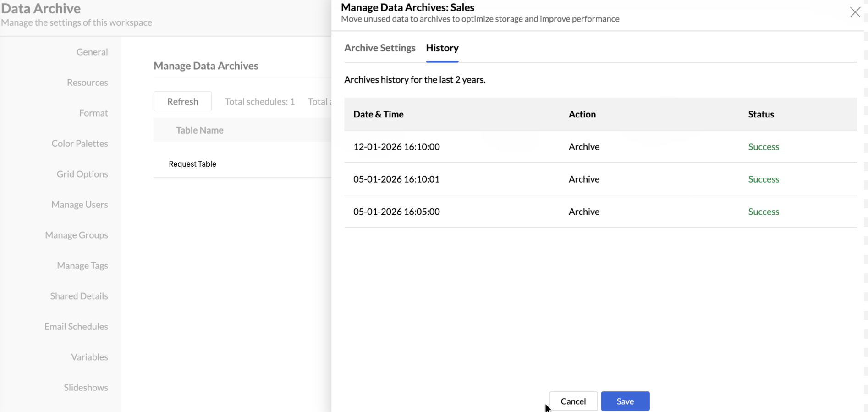This screenshot has height=412, width=868.
Task: Open Manage Users section
Action: 80,205
